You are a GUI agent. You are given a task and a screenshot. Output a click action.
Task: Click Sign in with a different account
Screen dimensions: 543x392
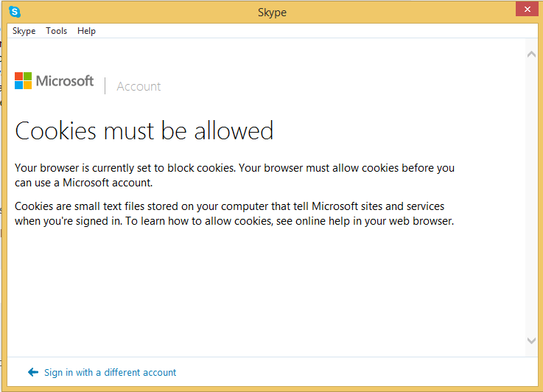(x=110, y=372)
